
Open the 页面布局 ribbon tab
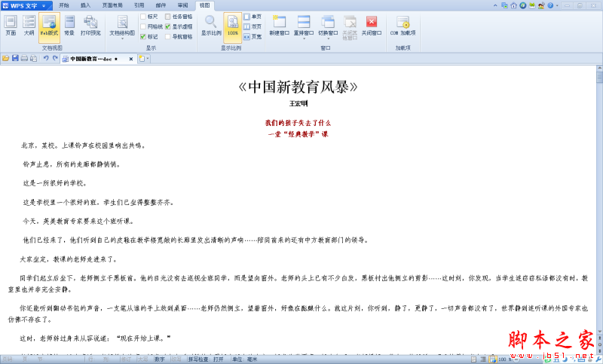(x=112, y=5)
